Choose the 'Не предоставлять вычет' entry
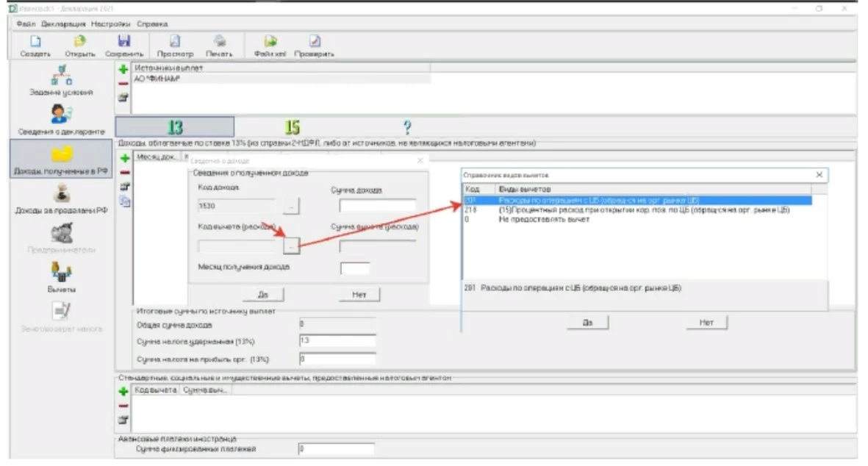 coord(543,219)
